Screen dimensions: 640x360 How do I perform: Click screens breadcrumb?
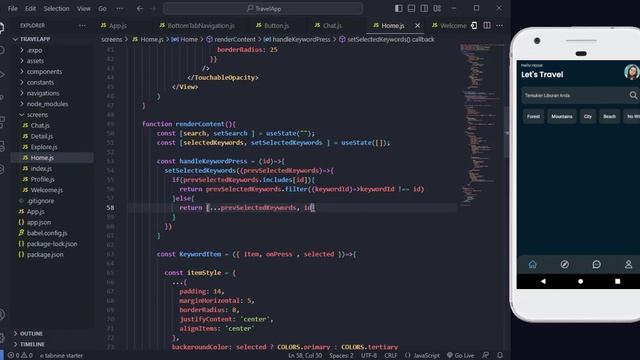click(111, 40)
